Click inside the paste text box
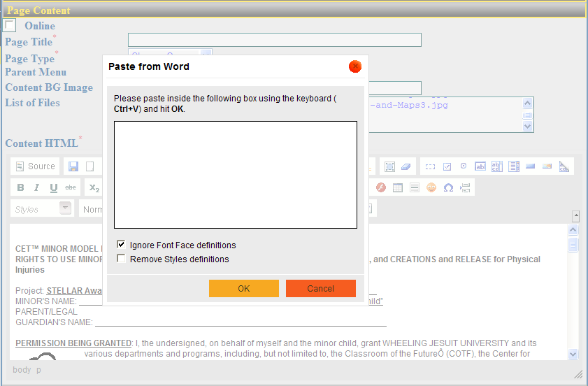This screenshot has height=386, width=588. [236, 175]
